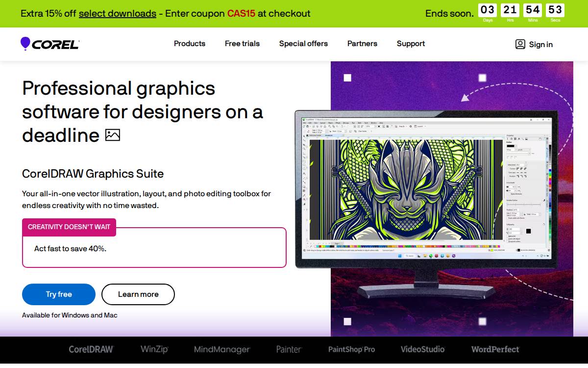
Task: Click the Sign in user icon
Action: pyautogui.click(x=520, y=44)
